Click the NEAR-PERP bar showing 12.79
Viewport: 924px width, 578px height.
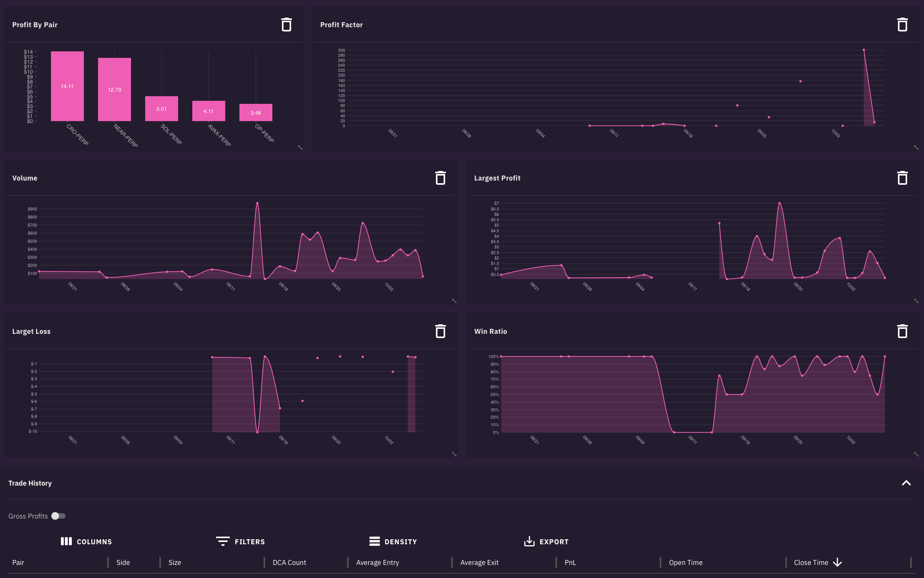tap(115, 90)
